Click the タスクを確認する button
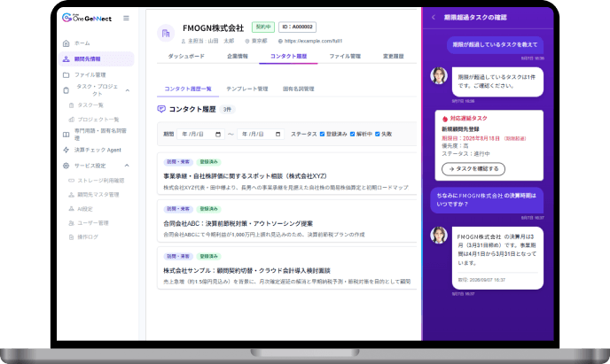This screenshot has width=610, height=364. pos(473,169)
